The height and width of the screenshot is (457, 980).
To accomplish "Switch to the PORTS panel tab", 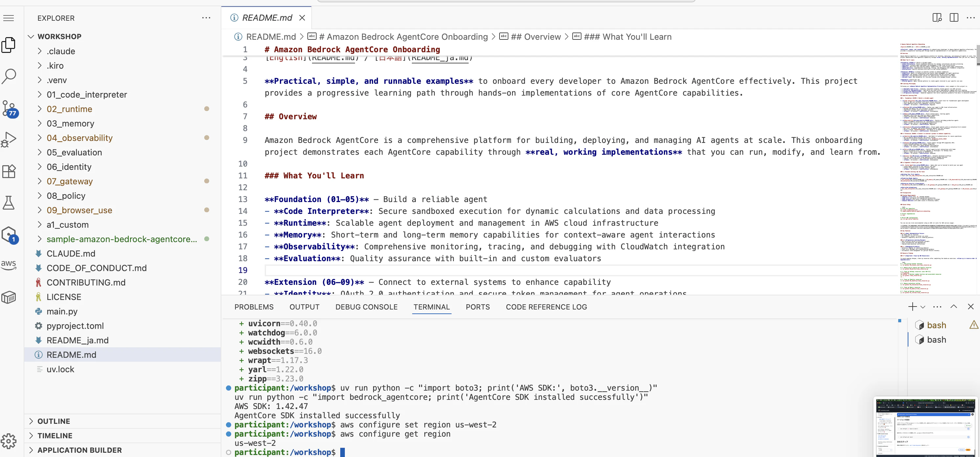I will 478,307.
